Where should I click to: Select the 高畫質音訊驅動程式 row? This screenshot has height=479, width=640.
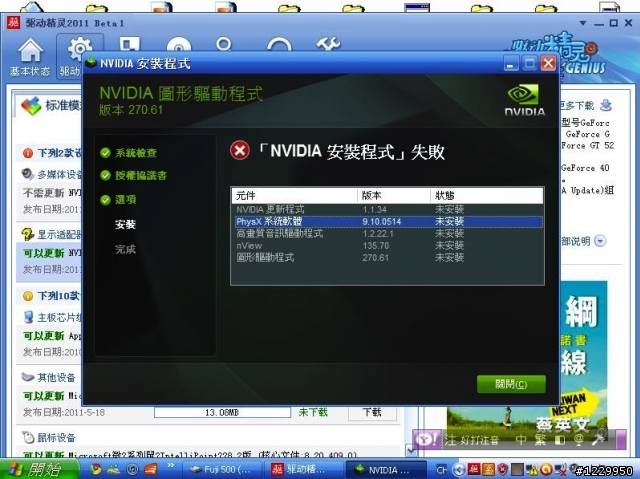[388, 234]
